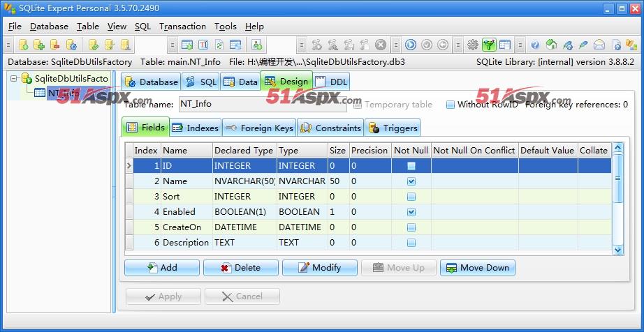Click the database icon with red minus
Viewport: 644px width, 332px height.
(x=55, y=45)
